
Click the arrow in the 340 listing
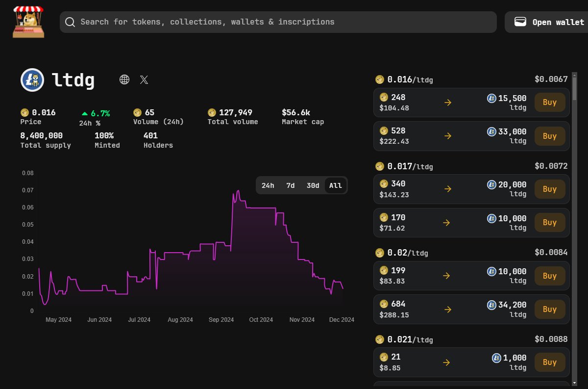coord(447,189)
